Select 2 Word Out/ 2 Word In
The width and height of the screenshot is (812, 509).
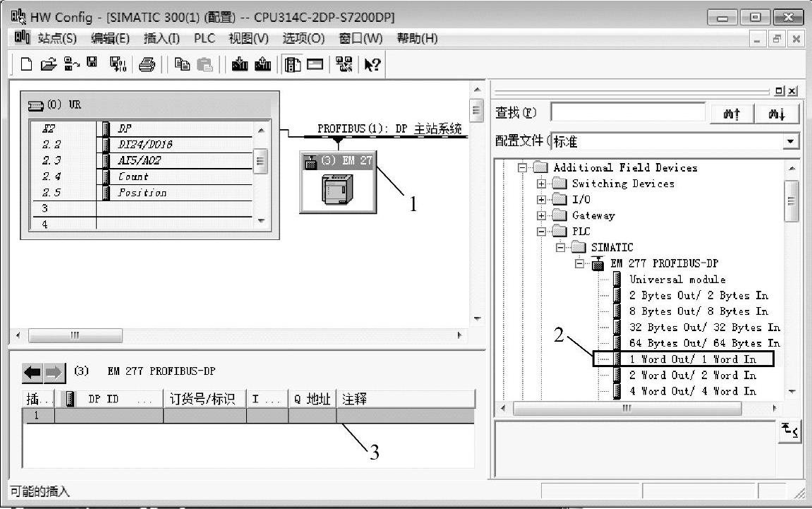693,376
